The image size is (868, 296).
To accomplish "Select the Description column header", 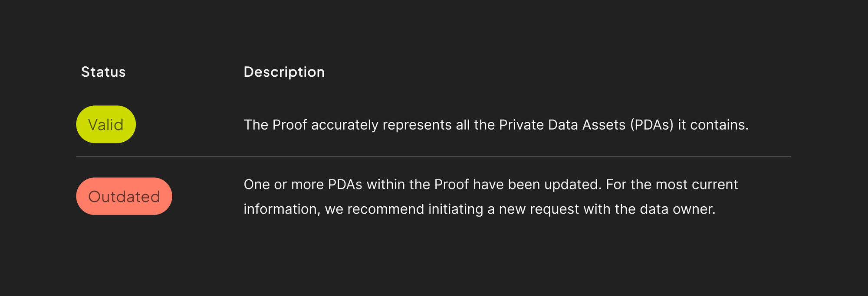I will (x=284, y=72).
